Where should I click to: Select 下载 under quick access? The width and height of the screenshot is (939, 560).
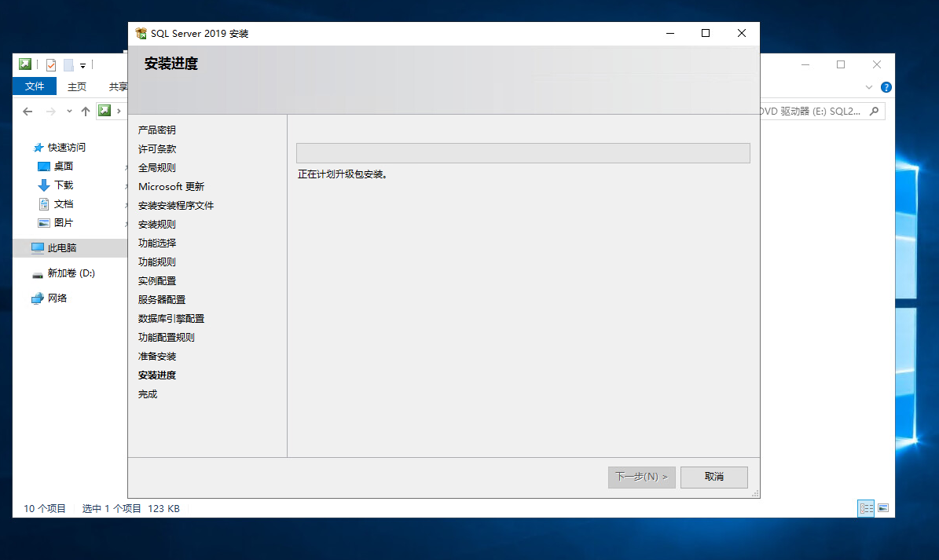pos(63,185)
